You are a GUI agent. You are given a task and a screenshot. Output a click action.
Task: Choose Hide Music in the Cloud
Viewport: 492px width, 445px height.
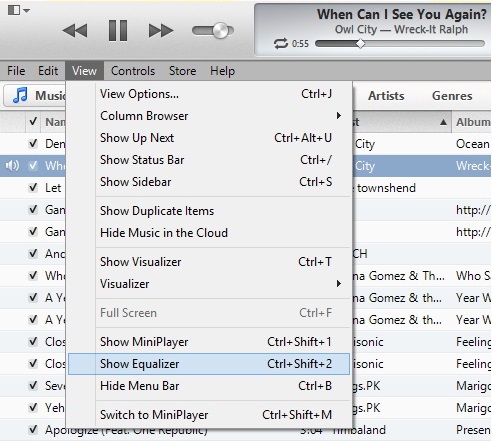209,233
